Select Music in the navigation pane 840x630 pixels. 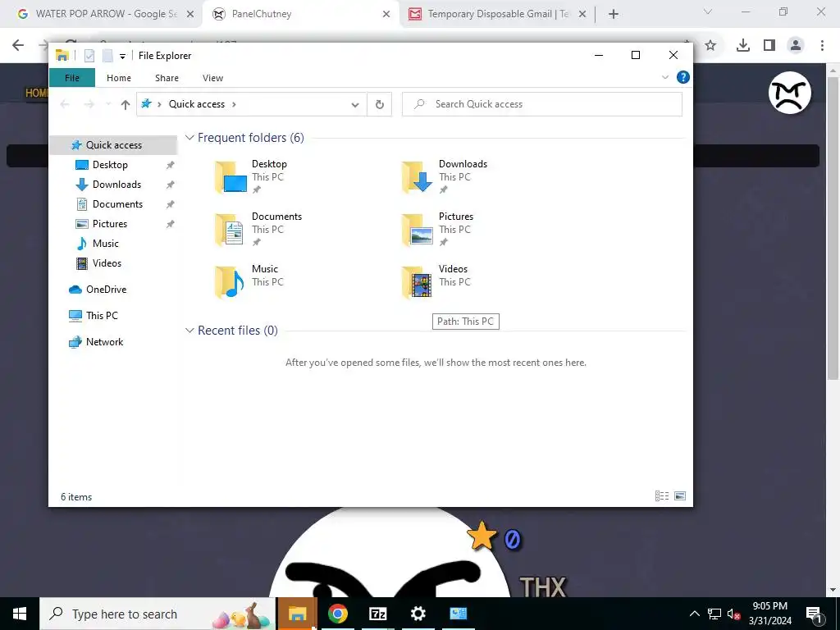click(105, 244)
